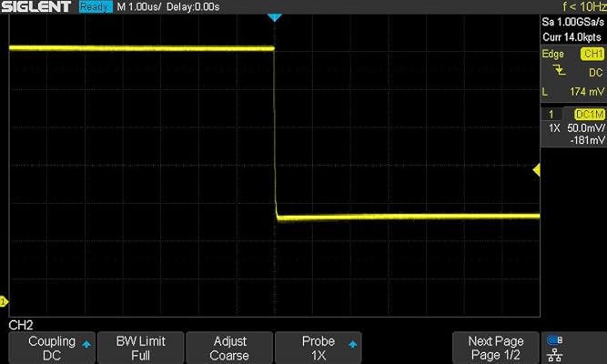Viewport: 607px width, 364px height.
Task: Select the trigger position marker at top
Action: point(275,18)
